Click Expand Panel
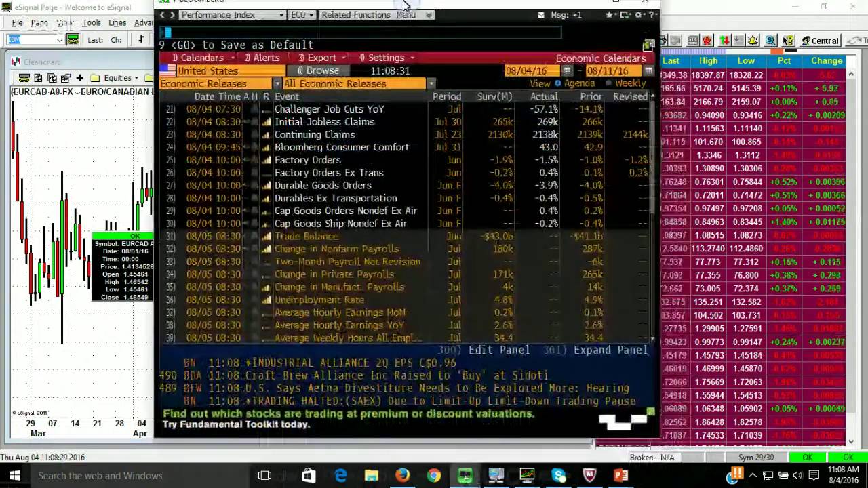 click(x=611, y=350)
